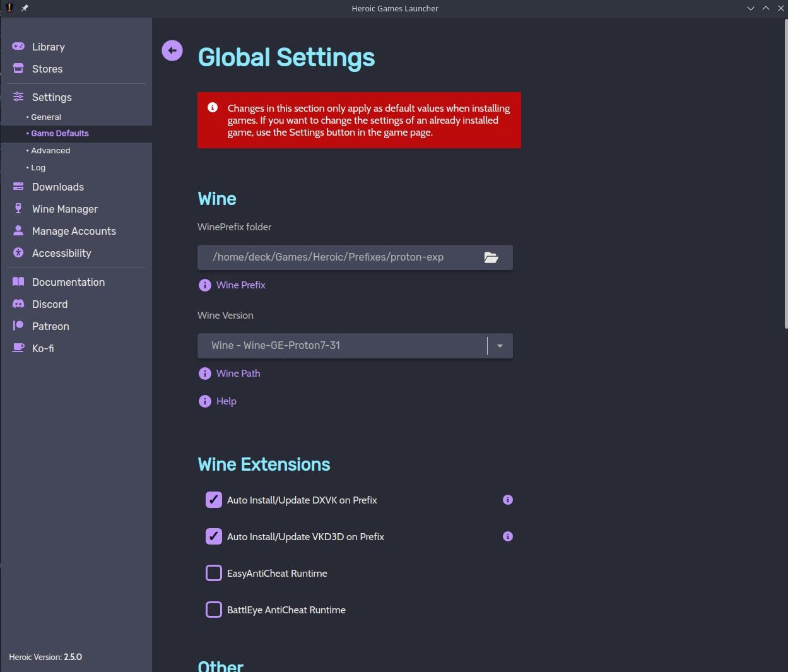Screen dimensions: 788x672
Task: Open the Wine Version dropdown
Action: point(499,345)
